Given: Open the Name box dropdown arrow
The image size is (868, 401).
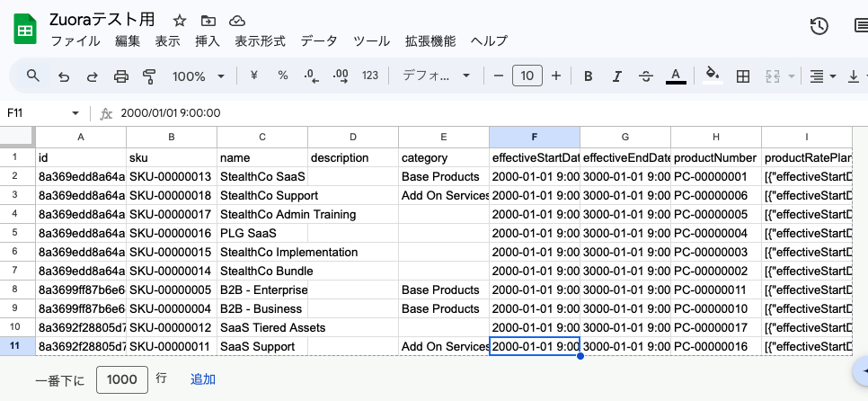Looking at the screenshot, I should [x=75, y=113].
